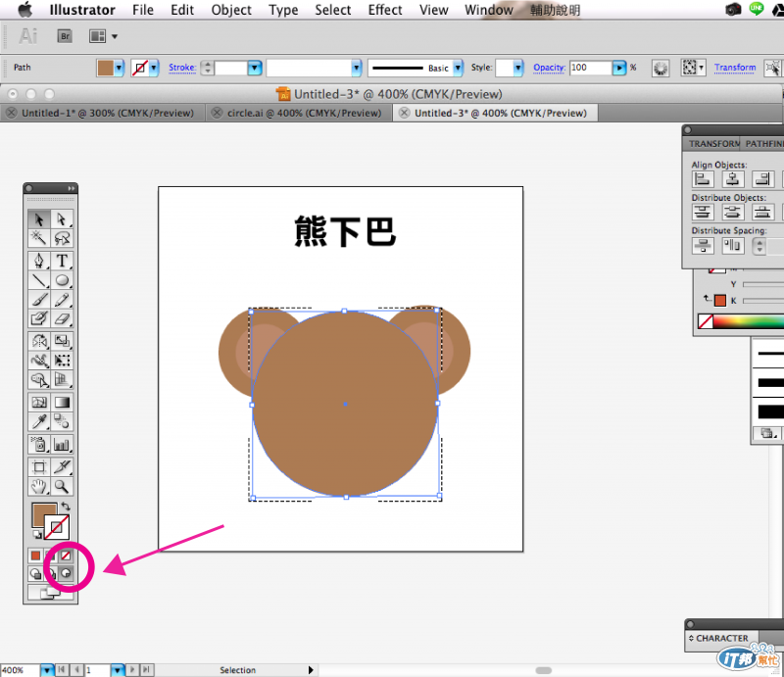Screen dimensions: 784x677
Task: Click the Stroke link label
Action: point(182,69)
